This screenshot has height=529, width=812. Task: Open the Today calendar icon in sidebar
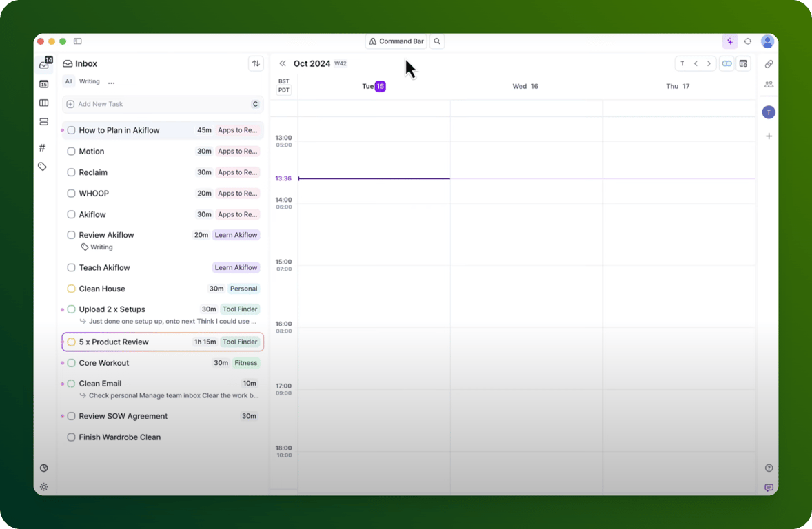click(44, 84)
